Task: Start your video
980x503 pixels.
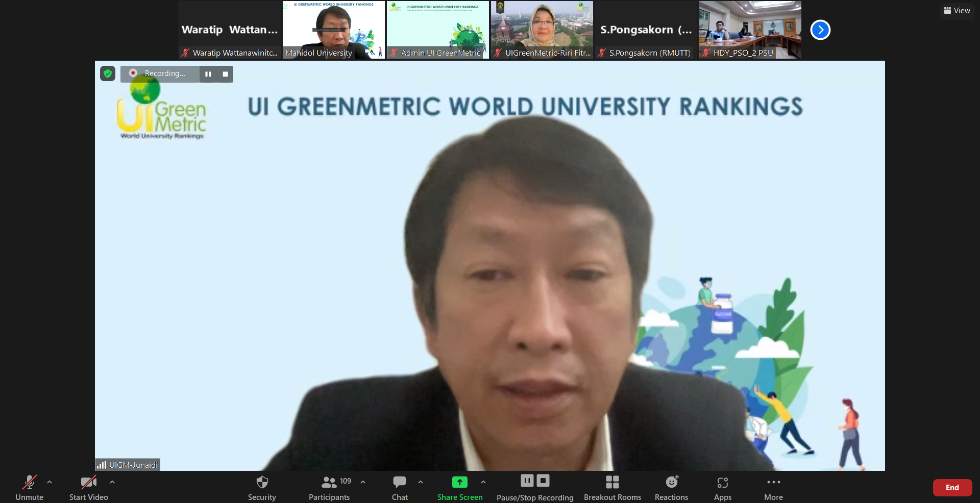Action: [x=88, y=482]
